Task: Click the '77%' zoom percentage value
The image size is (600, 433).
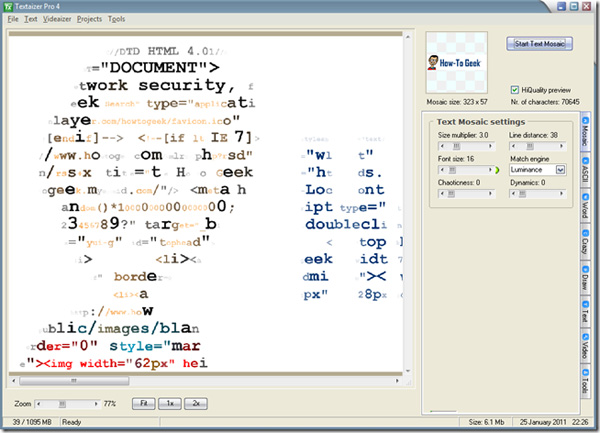Action: 110,404
